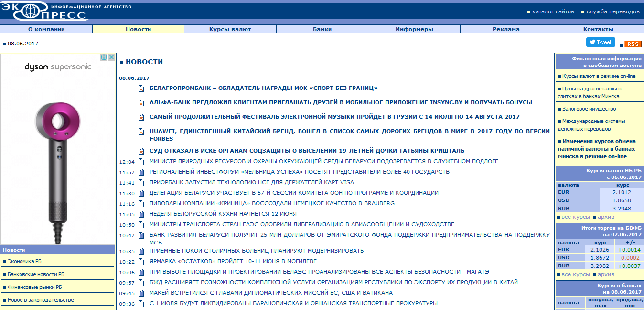Open the Реклама menu tab
The height and width of the screenshot is (310, 644).
point(506,29)
